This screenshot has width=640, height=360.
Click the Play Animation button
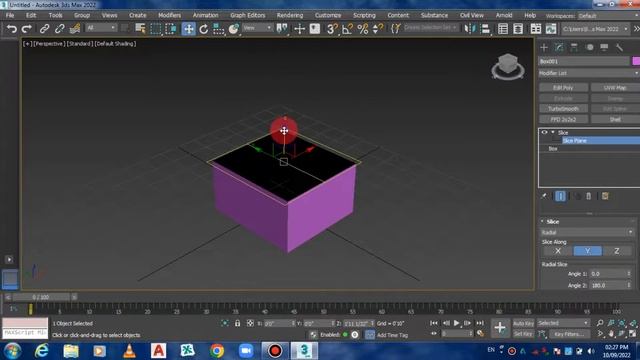point(456,323)
